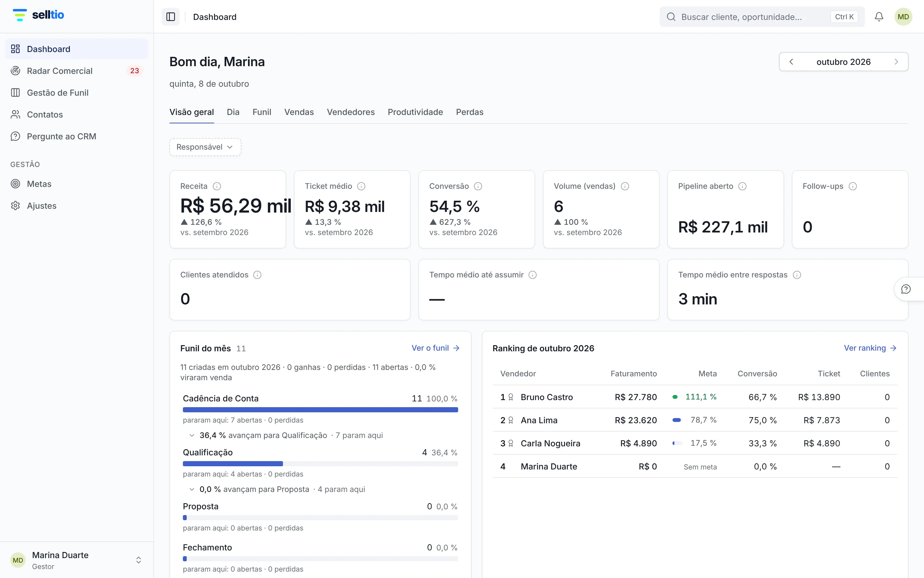The height and width of the screenshot is (578, 924).
Task: Go to previous month arrow
Action: (x=791, y=62)
